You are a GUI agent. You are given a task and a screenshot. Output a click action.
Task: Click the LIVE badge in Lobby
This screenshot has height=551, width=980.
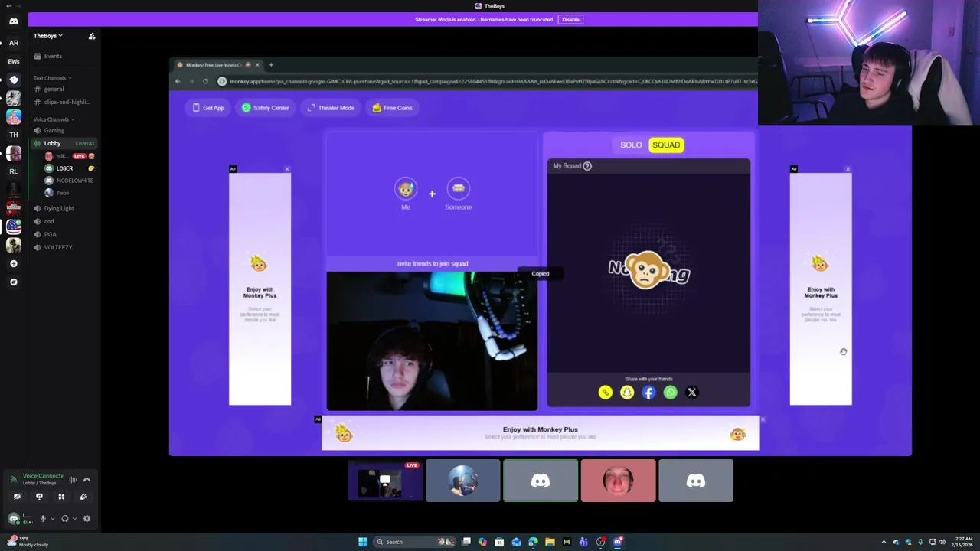pyautogui.click(x=79, y=156)
